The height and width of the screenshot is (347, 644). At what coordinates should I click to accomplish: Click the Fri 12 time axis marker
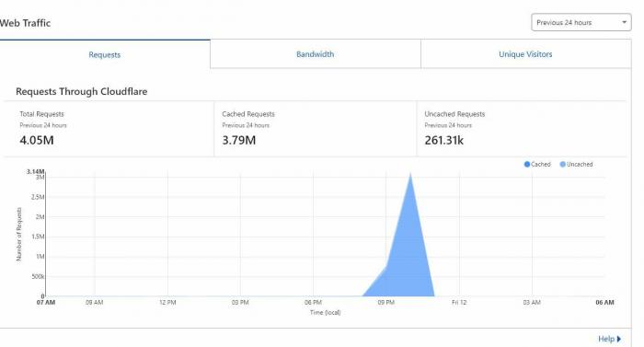(x=459, y=303)
